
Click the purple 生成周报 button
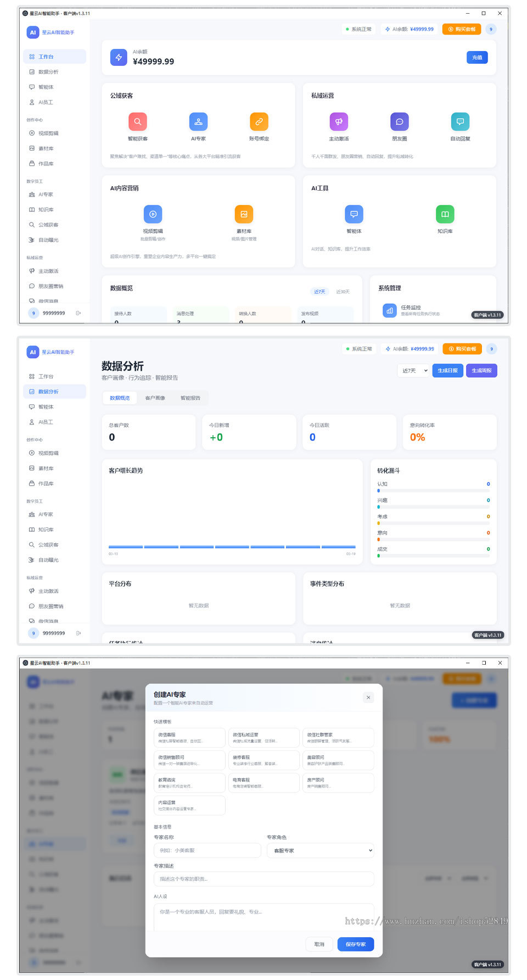click(481, 370)
